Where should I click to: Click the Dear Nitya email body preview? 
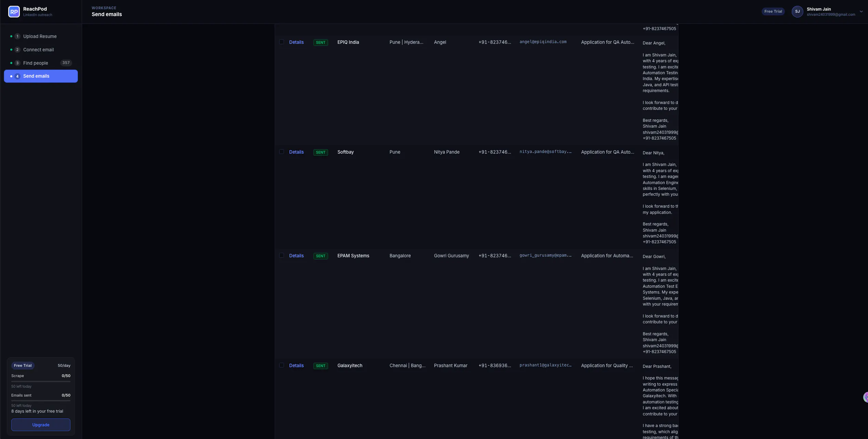[660, 197]
